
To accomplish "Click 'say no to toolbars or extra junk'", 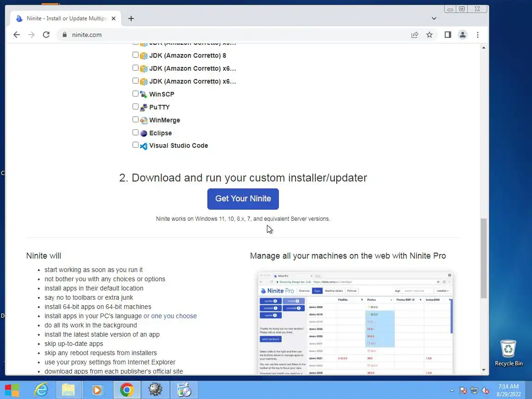I will pyautogui.click(x=89, y=297).
